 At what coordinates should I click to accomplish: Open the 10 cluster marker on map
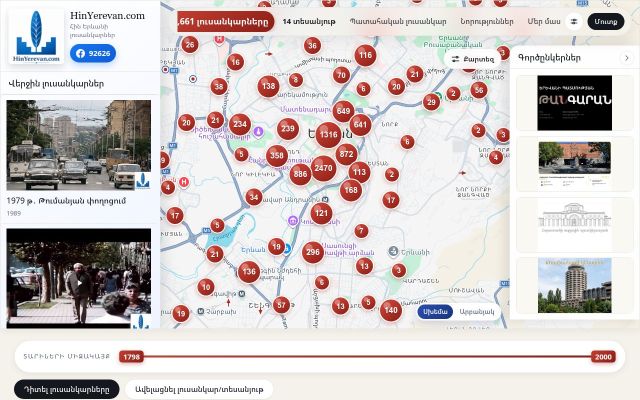pyautogui.click(x=206, y=287)
